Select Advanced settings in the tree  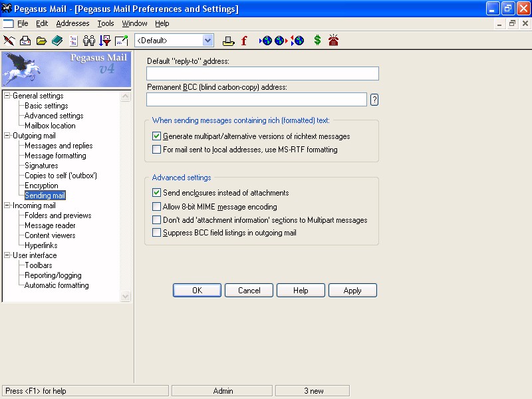pos(54,116)
